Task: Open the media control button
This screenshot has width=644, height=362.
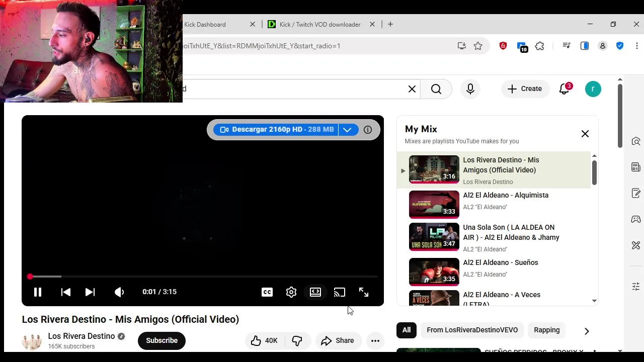Action: tap(567, 46)
